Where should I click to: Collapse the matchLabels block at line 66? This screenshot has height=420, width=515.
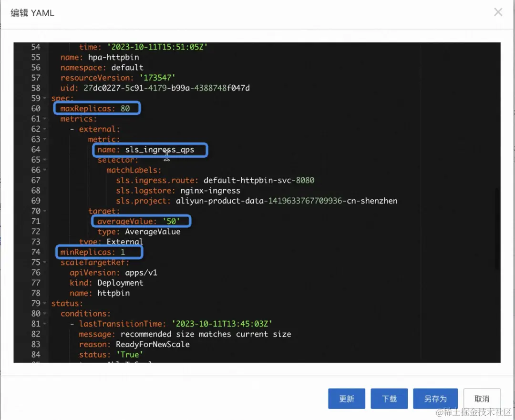click(45, 170)
